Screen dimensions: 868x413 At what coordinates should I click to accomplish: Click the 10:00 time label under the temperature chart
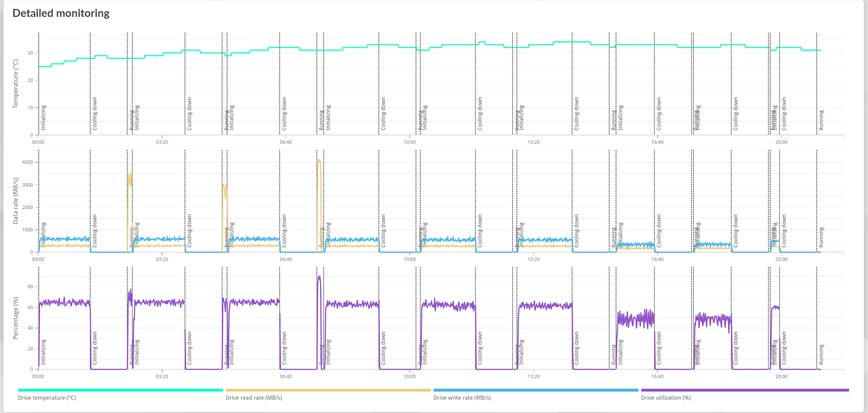click(x=409, y=142)
